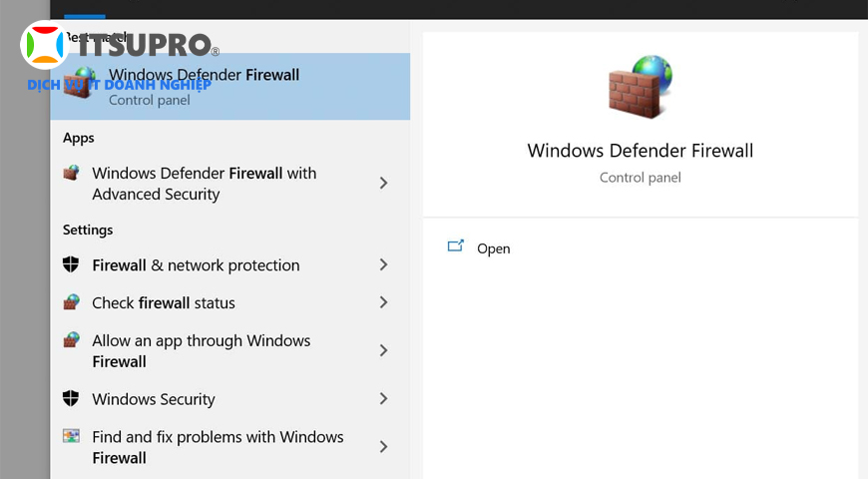Click the Advanced Security firewall icon

(x=71, y=173)
